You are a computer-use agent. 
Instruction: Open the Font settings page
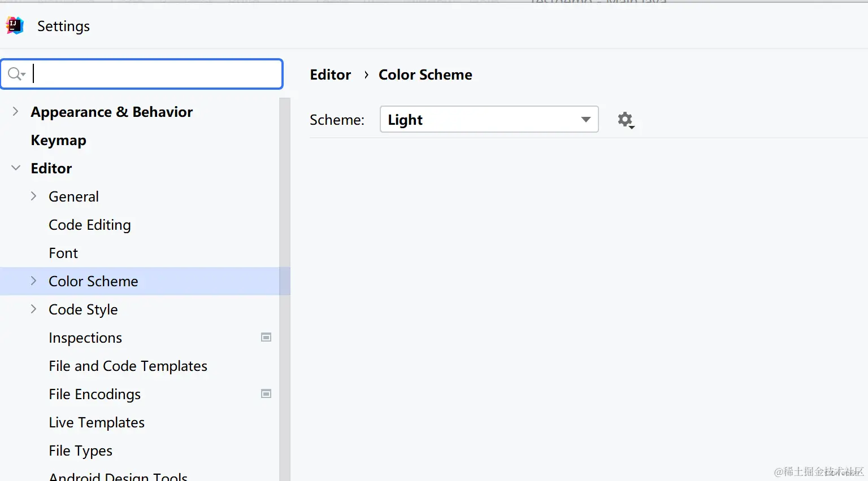(x=63, y=253)
